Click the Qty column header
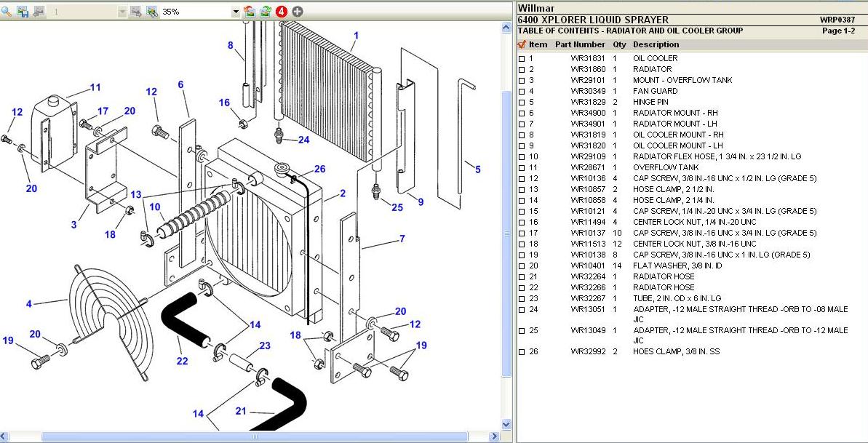The height and width of the screenshot is (443, 868). (619, 44)
